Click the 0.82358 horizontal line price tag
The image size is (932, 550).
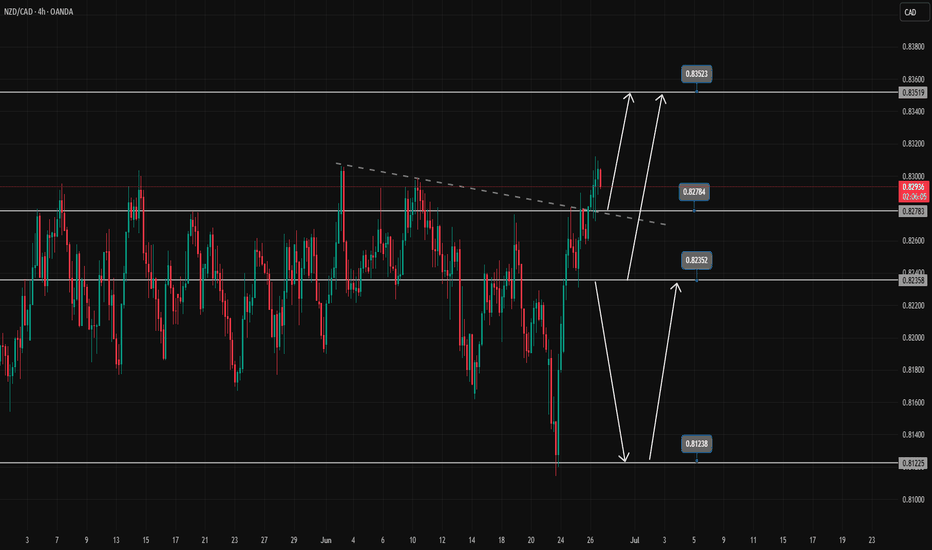coord(913,281)
